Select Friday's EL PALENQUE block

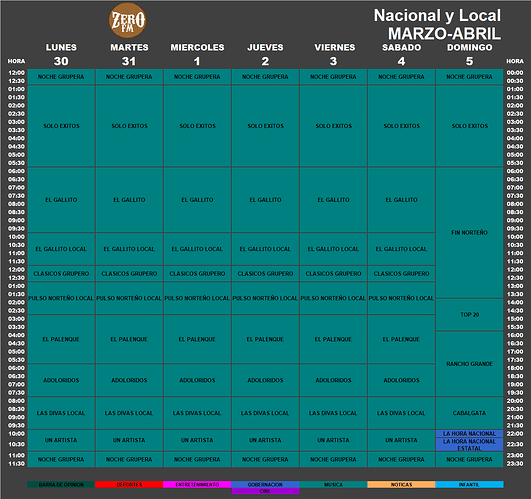point(333,339)
